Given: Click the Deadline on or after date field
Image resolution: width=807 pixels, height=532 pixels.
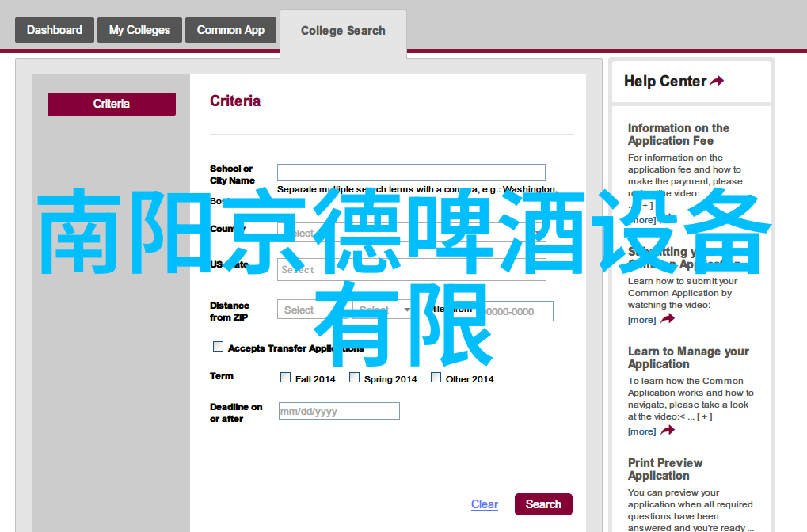Looking at the screenshot, I should point(339,411).
